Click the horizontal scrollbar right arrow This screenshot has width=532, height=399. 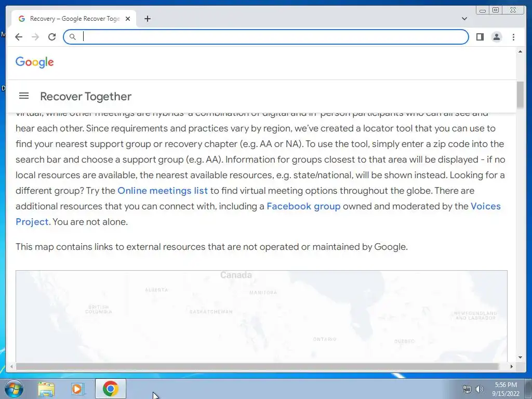(512, 366)
